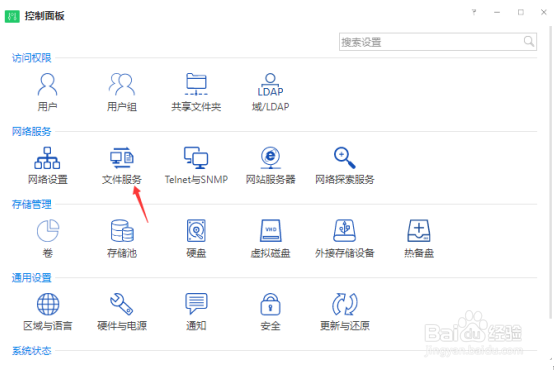Select the 存储管理 section heading

click(x=31, y=204)
